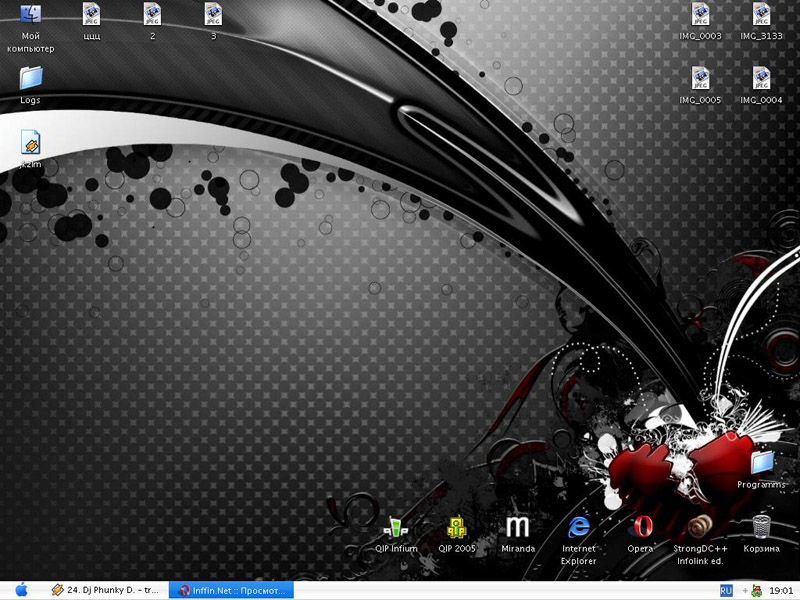Select the IMG_3133 image file
The width and height of the screenshot is (800, 600).
pyautogui.click(x=762, y=15)
